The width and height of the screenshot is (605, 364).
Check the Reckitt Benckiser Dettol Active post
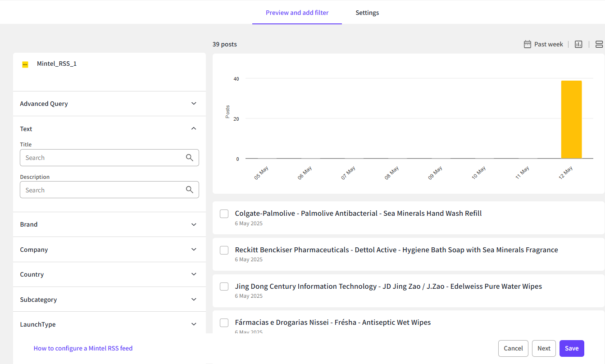[x=224, y=250]
